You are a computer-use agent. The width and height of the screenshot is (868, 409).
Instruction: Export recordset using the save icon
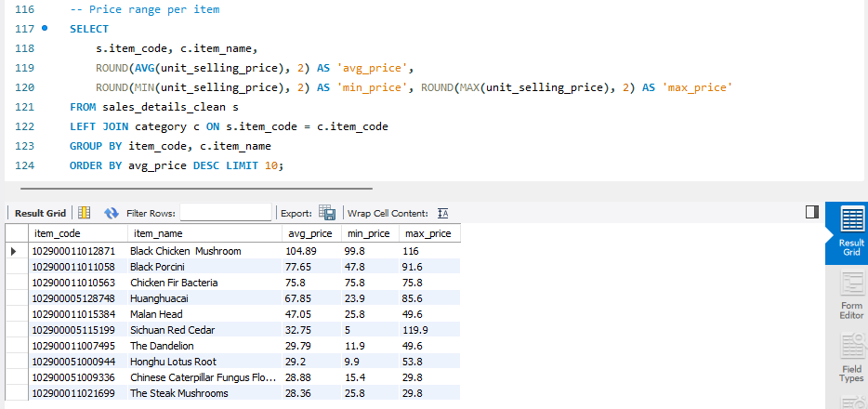326,213
